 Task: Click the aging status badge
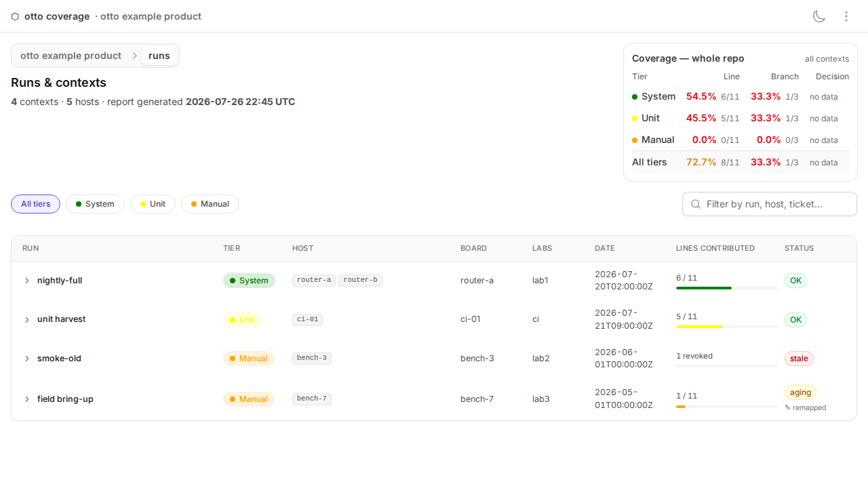800,392
